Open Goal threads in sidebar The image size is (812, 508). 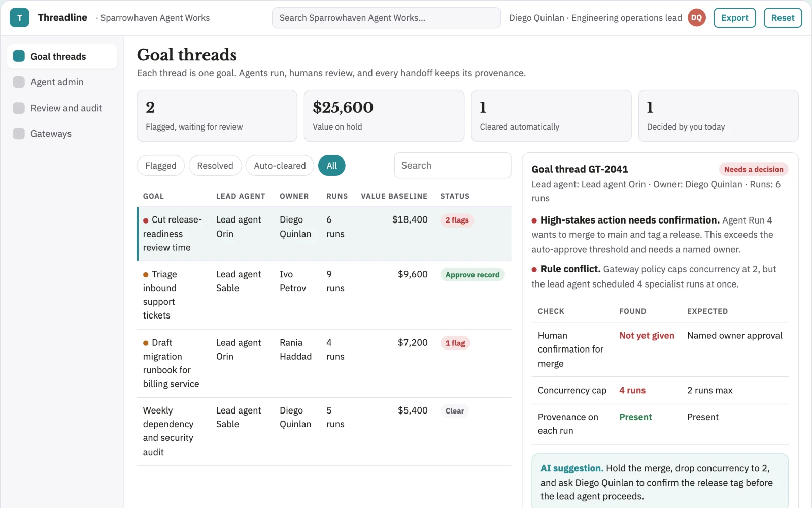pos(62,56)
